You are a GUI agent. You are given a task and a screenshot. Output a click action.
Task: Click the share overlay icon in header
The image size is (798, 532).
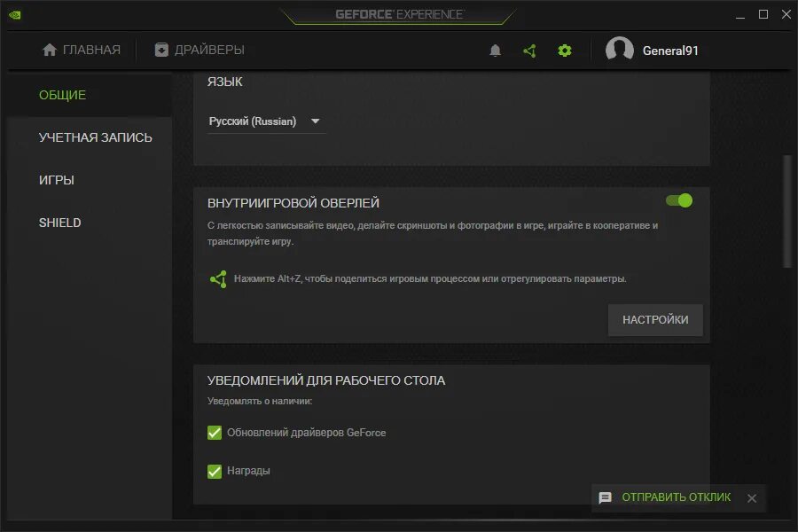[x=530, y=51]
